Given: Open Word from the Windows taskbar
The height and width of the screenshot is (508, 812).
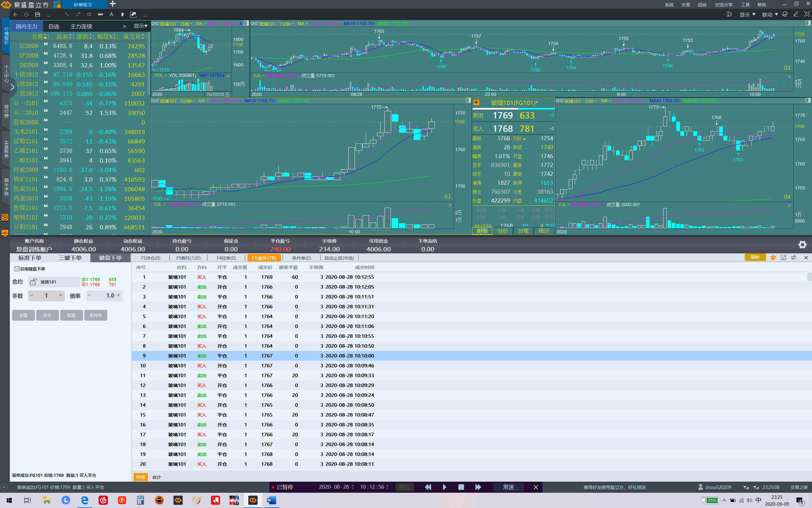Looking at the screenshot, I should tap(271, 500).
